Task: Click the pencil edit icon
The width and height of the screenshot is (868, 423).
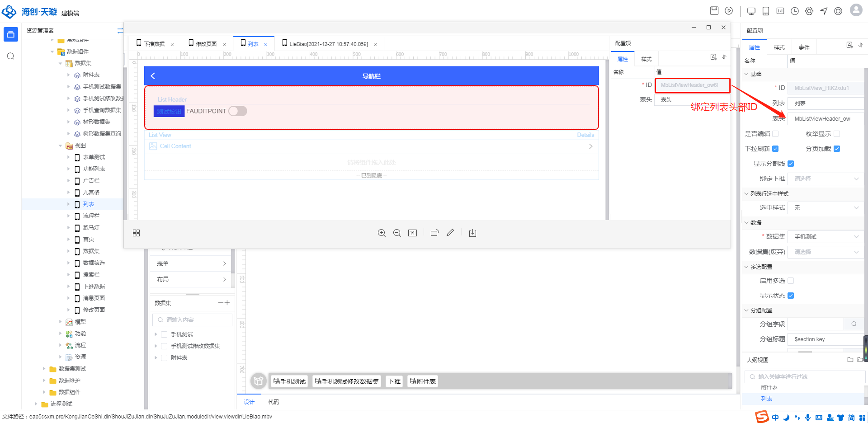Action: click(x=450, y=233)
